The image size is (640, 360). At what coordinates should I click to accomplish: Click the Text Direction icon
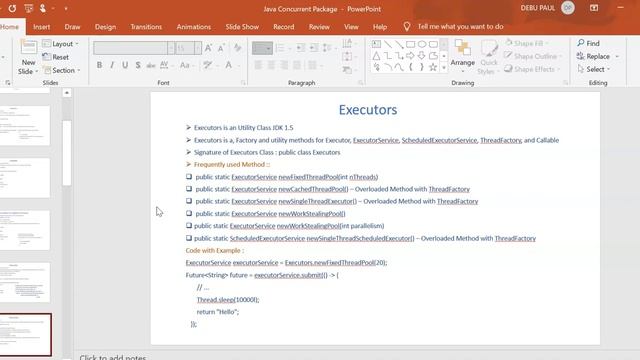pyautogui.click(x=348, y=44)
